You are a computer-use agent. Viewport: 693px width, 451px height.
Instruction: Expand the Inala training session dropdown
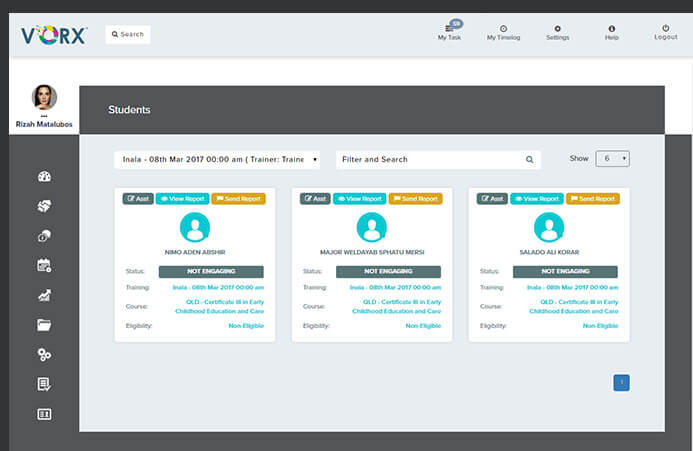coord(217,159)
